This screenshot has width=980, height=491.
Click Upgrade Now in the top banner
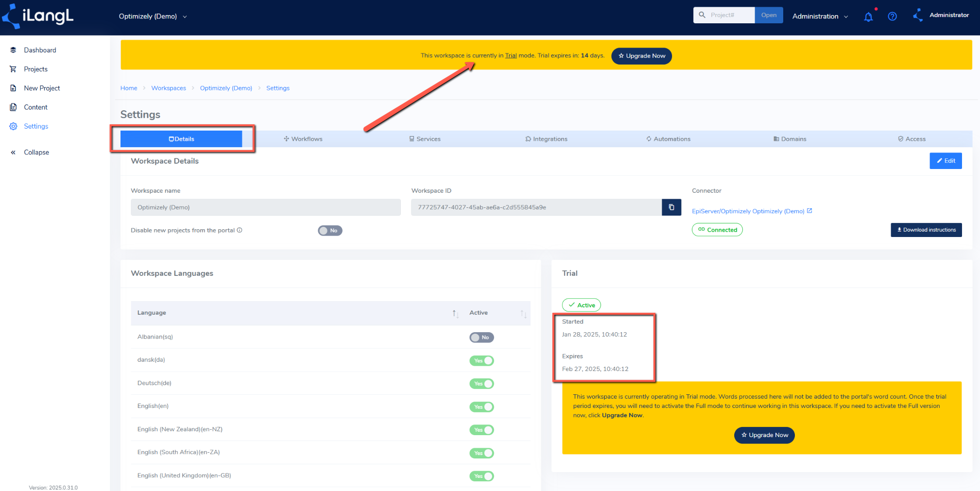(x=641, y=56)
